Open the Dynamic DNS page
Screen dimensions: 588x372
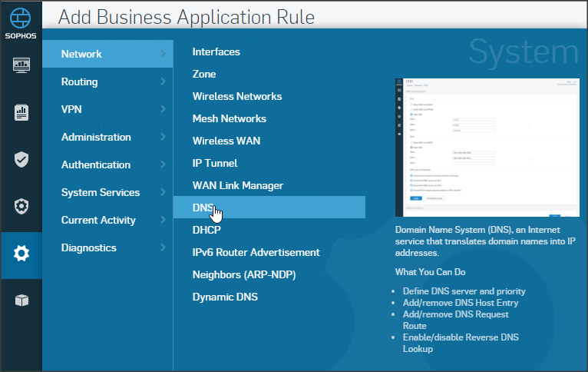click(225, 297)
